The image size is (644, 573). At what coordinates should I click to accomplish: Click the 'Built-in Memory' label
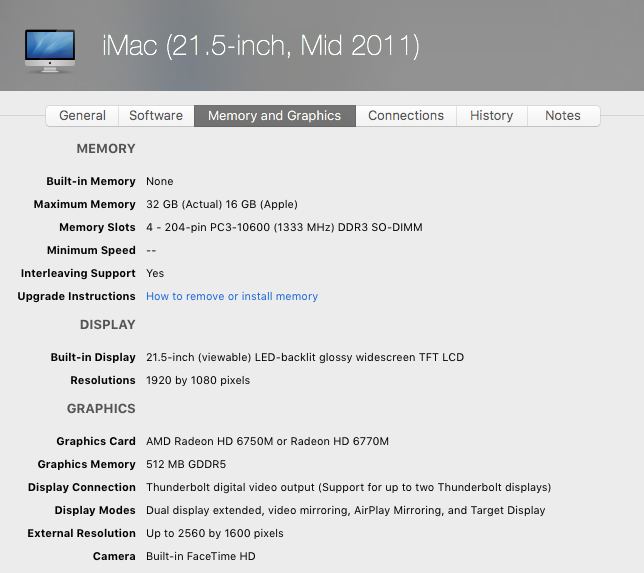pos(91,181)
